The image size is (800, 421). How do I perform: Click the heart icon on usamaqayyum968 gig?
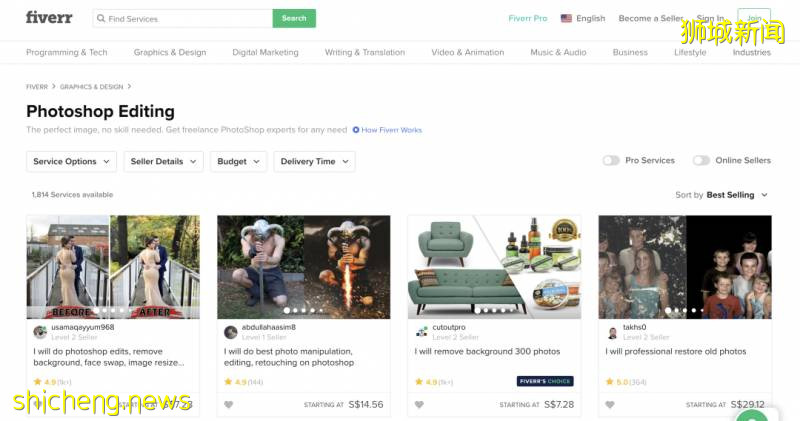(38, 405)
